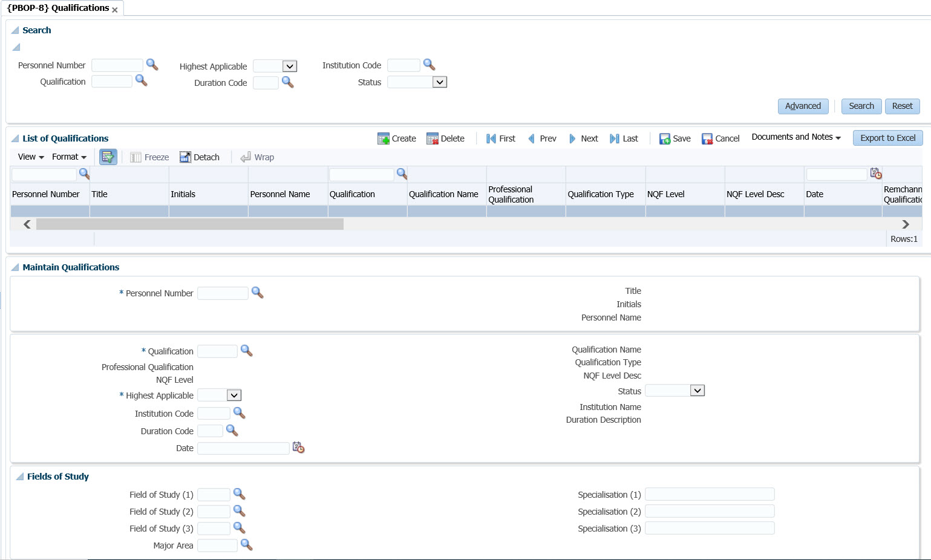Click the Specialisation (1) input field
Image resolution: width=931 pixels, height=560 pixels.
coord(709,495)
